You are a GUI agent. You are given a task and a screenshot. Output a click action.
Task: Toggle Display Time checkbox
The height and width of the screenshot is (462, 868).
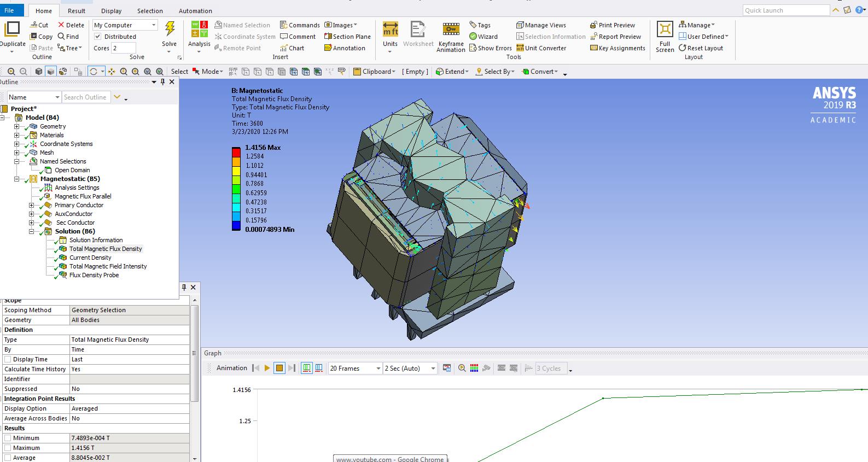pos(8,359)
